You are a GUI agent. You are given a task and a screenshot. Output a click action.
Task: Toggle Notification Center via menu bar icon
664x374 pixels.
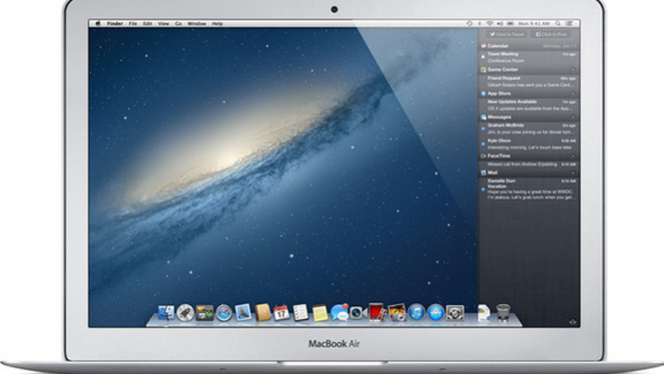[570, 24]
